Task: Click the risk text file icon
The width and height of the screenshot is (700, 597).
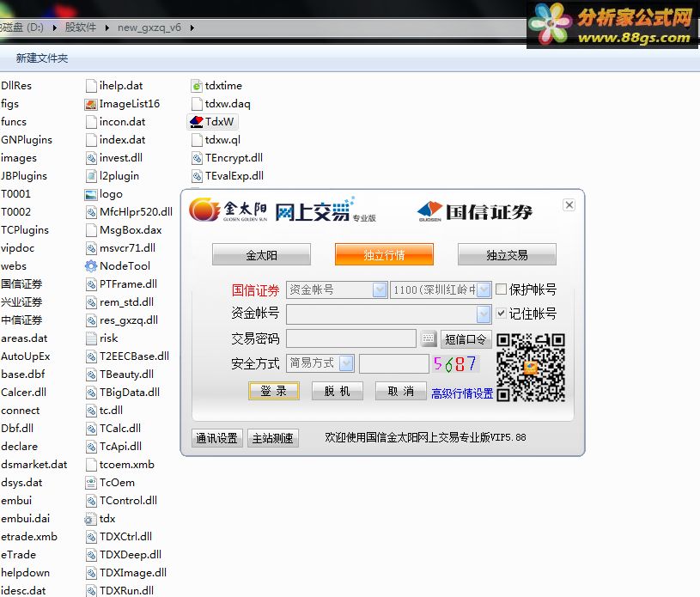Action: click(x=91, y=338)
